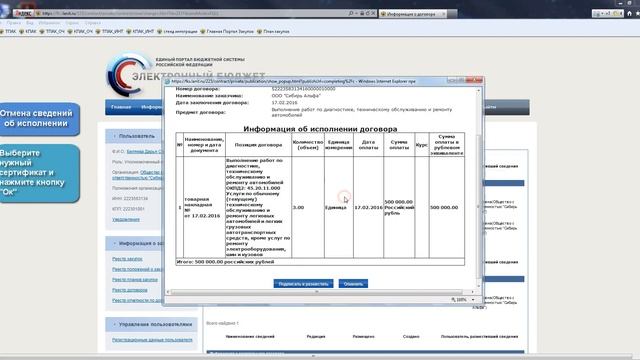
Task: Collapse 'Управление пользователями' sidebar section
Action: click(115, 324)
